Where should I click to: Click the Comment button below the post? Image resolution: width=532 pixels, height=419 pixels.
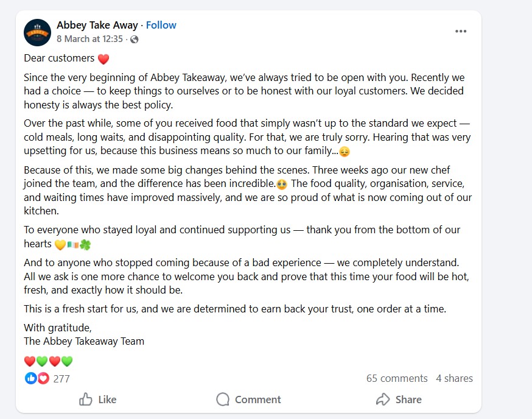248,400
